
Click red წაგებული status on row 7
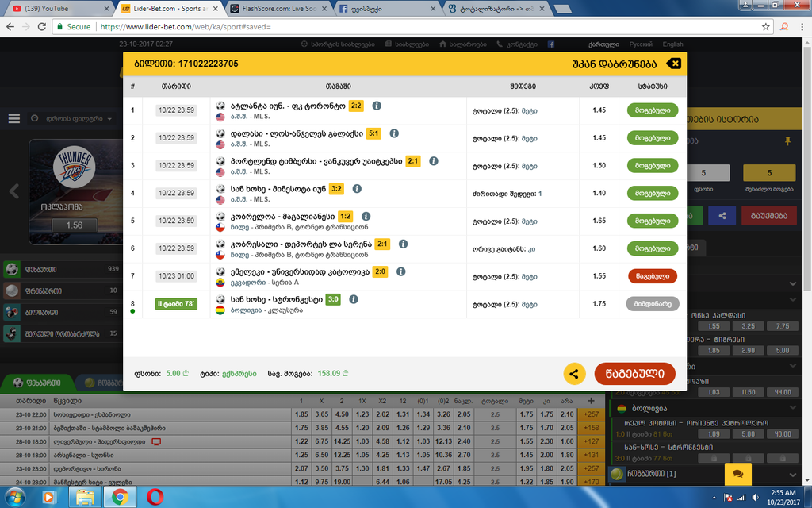(x=653, y=275)
